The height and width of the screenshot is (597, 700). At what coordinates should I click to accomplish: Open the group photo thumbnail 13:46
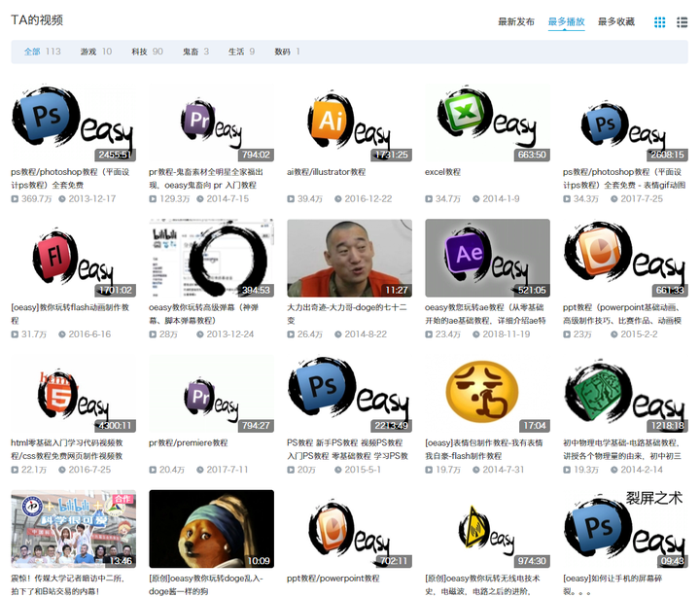coord(74,529)
